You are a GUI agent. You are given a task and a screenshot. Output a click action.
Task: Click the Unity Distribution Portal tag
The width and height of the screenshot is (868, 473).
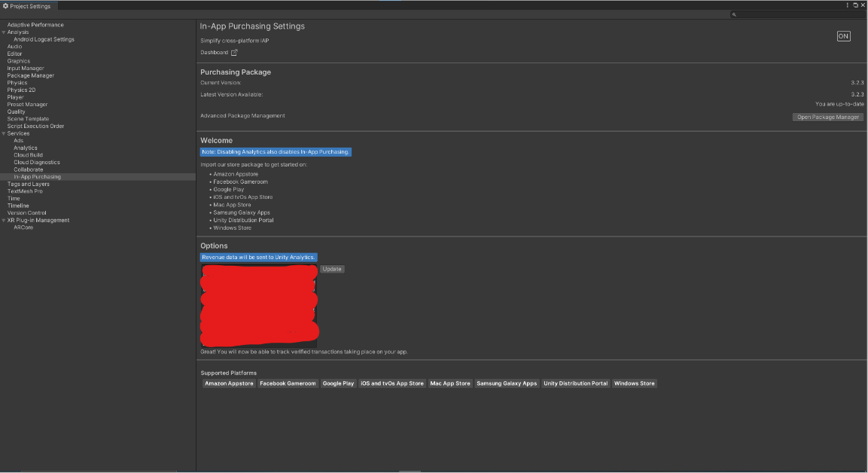[575, 383]
